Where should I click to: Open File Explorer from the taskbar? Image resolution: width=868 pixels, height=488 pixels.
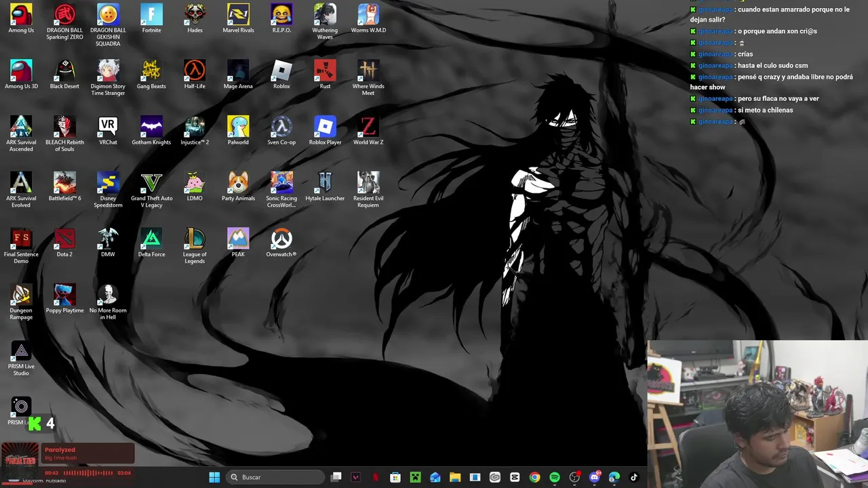click(x=455, y=477)
